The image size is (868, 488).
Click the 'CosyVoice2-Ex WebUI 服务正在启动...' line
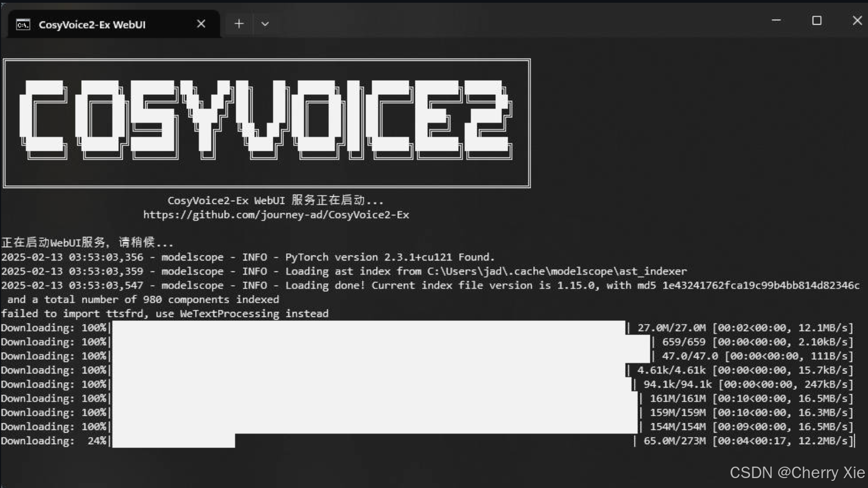click(276, 200)
